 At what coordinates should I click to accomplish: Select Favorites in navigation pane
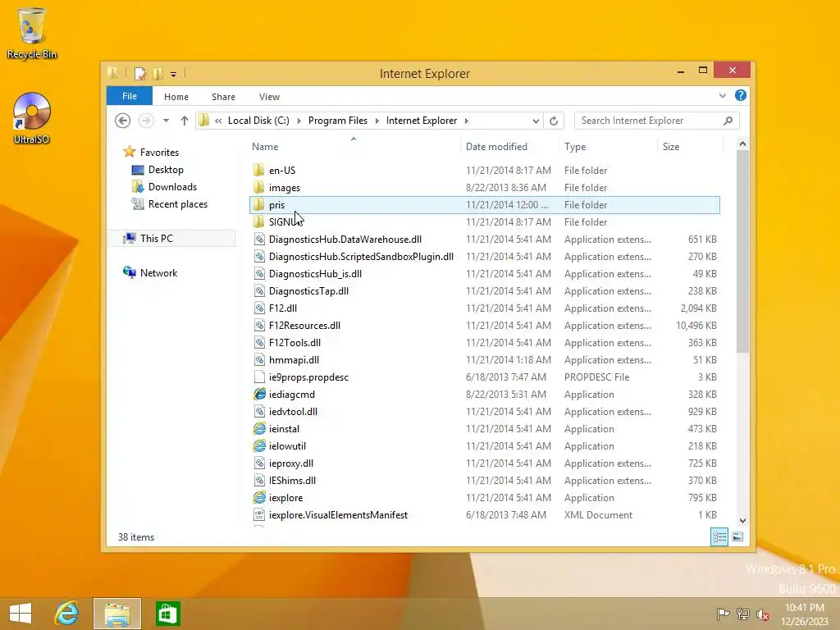[159, 152]
